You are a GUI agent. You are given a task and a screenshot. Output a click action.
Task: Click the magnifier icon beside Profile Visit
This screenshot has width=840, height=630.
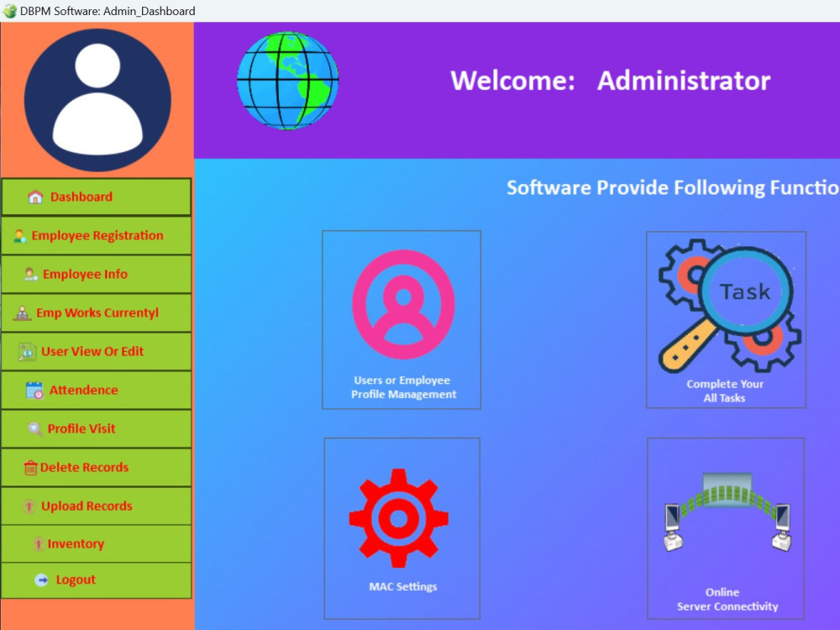point(34,428)
